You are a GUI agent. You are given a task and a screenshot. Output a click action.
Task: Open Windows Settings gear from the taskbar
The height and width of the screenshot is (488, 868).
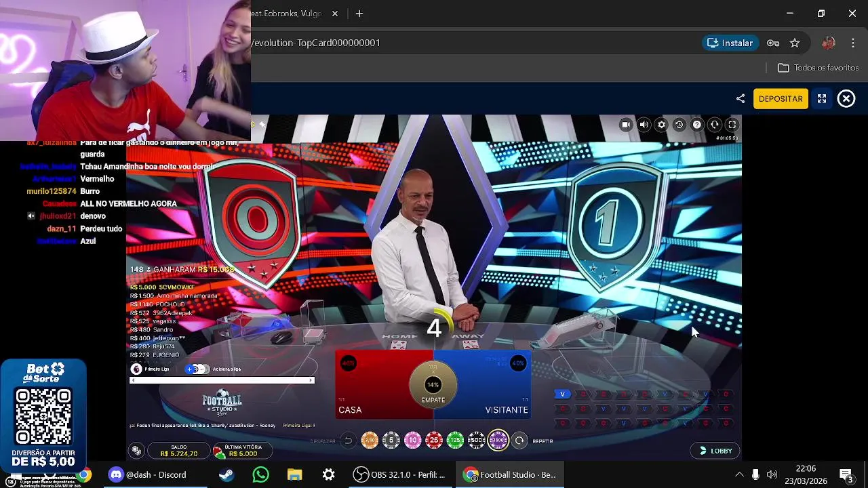point(328,474)
